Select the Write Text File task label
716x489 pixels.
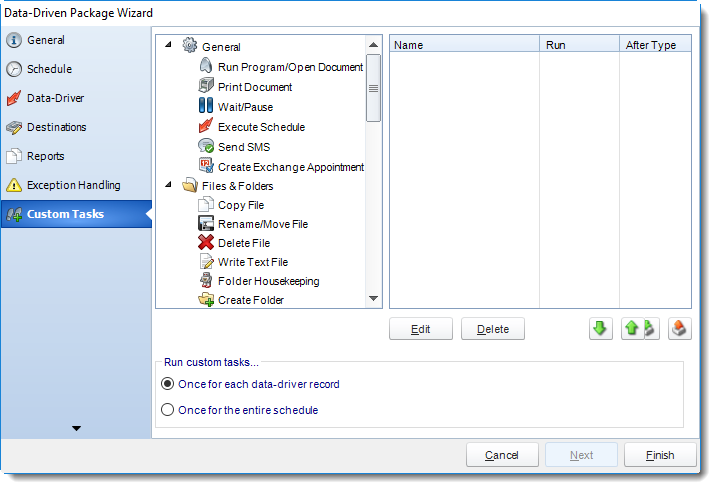(x=253, y=262)
